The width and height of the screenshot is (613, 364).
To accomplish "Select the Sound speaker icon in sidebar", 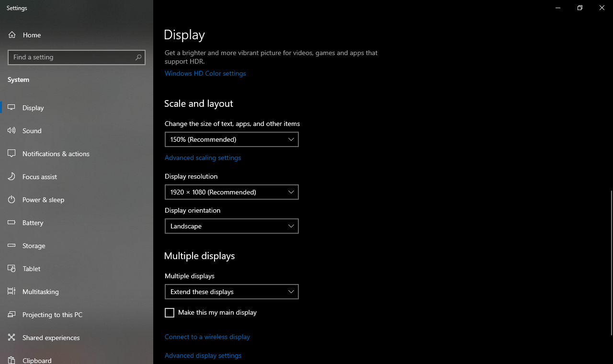I will pos(11,130).
